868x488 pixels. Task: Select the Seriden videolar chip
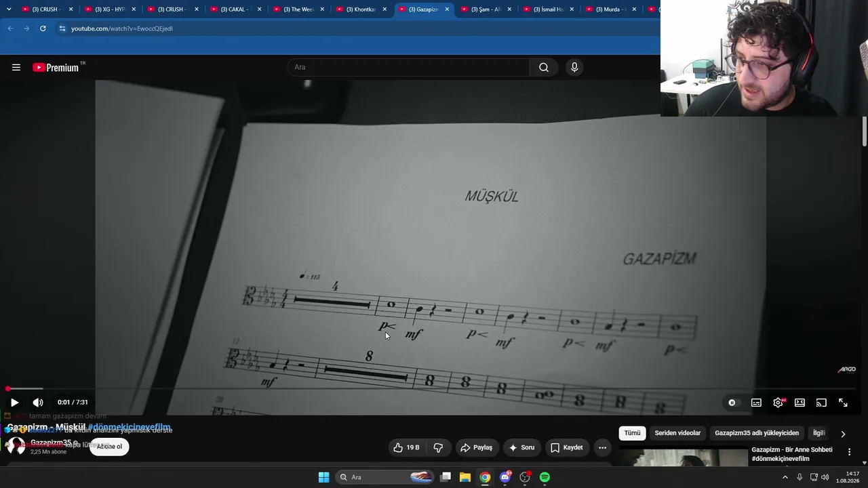677,433
